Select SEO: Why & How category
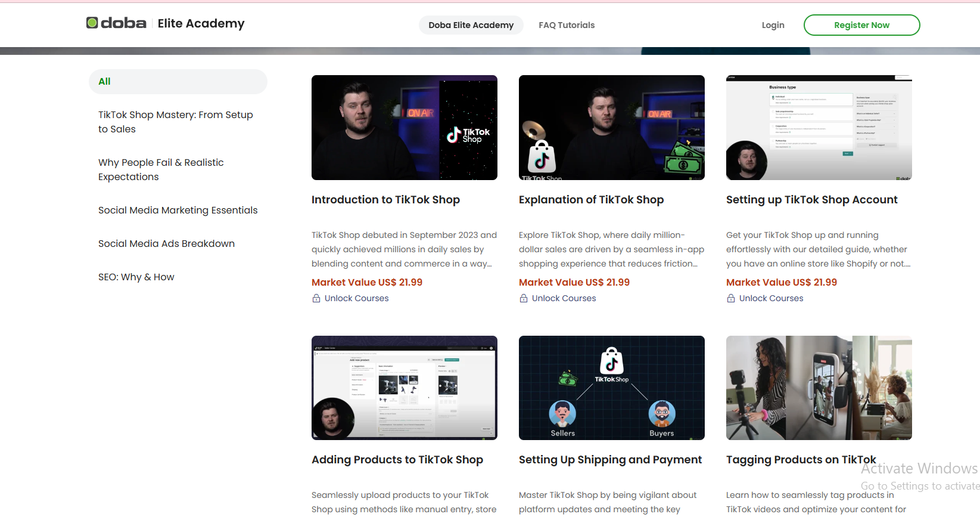 pos(136,277)
